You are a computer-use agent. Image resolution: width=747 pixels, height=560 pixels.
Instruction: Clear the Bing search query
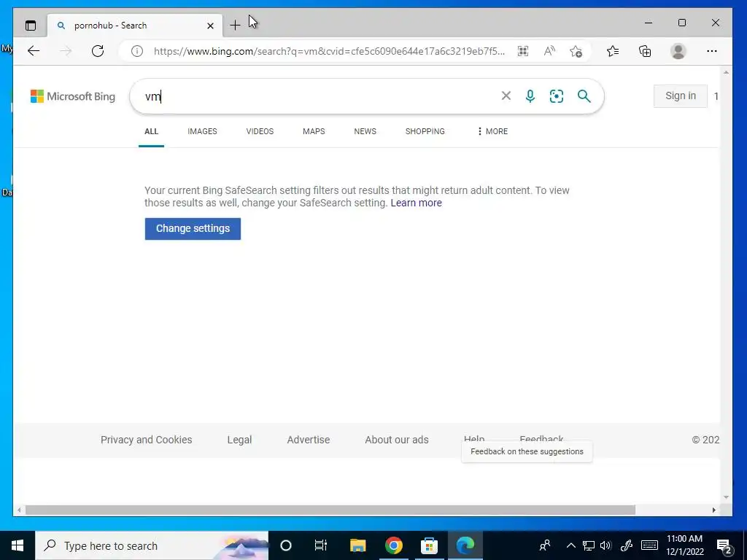coord(506,96)
